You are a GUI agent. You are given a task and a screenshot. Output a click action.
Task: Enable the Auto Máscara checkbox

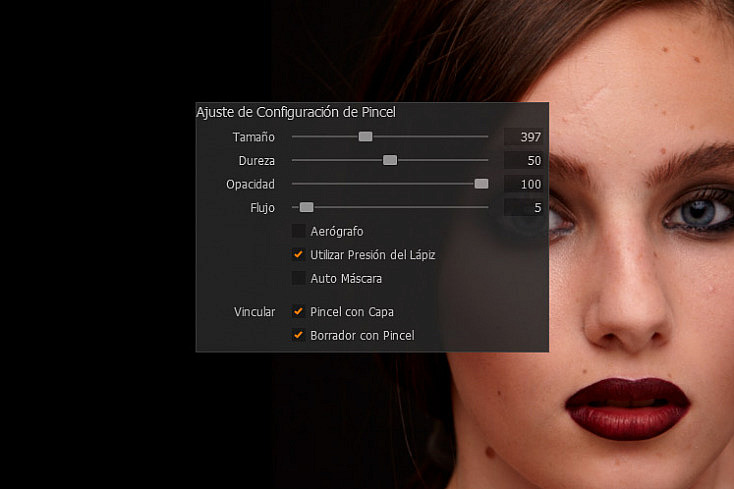tap(298, 278)
